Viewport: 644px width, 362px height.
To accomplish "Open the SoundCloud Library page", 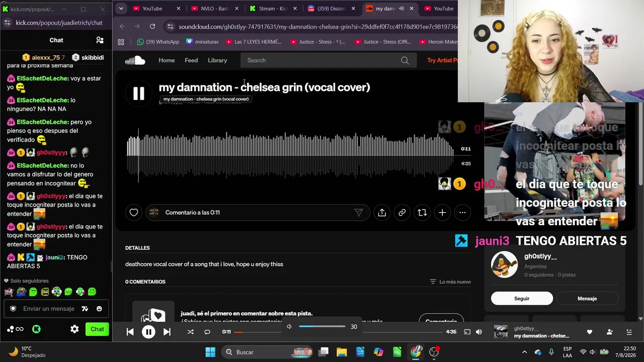I will pos(217,60).
